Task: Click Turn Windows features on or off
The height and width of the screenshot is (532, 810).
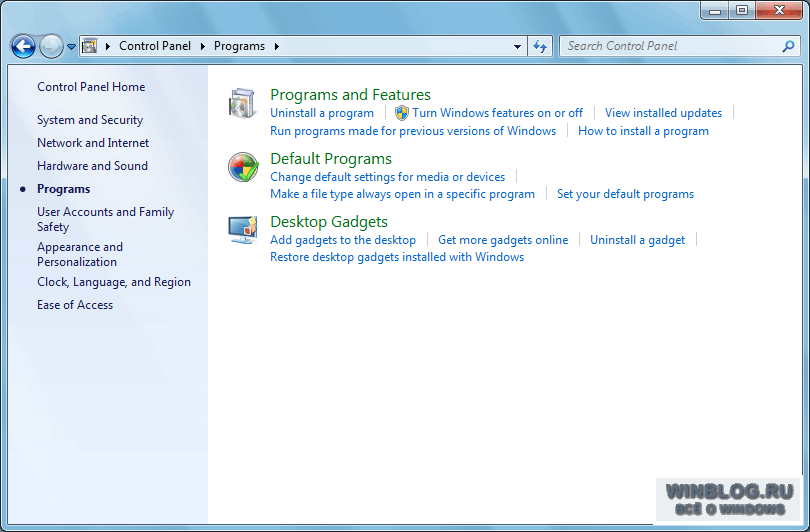Action: 497,113
